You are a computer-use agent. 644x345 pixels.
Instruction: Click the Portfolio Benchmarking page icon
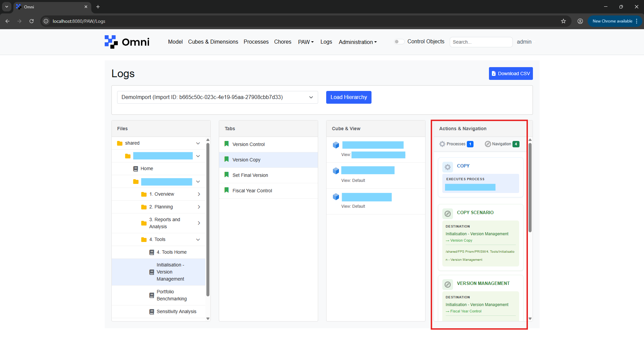(x=152, y=295)
